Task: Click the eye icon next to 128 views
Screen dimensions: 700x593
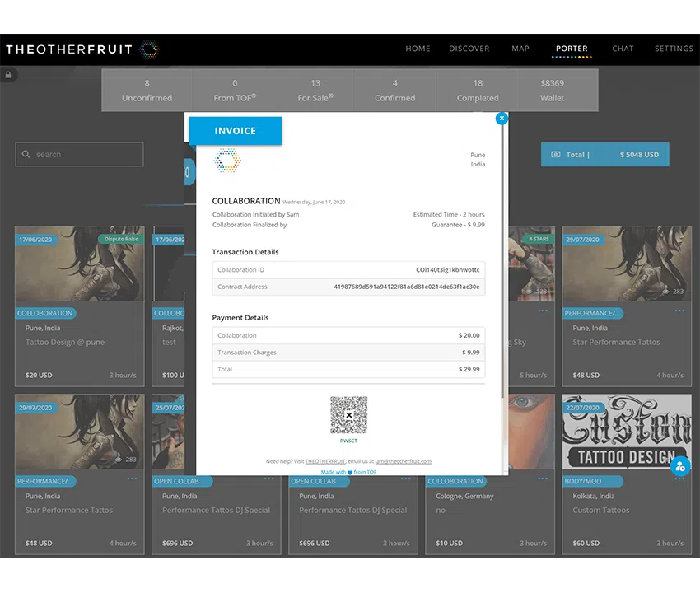Action: tap(529, 291)
